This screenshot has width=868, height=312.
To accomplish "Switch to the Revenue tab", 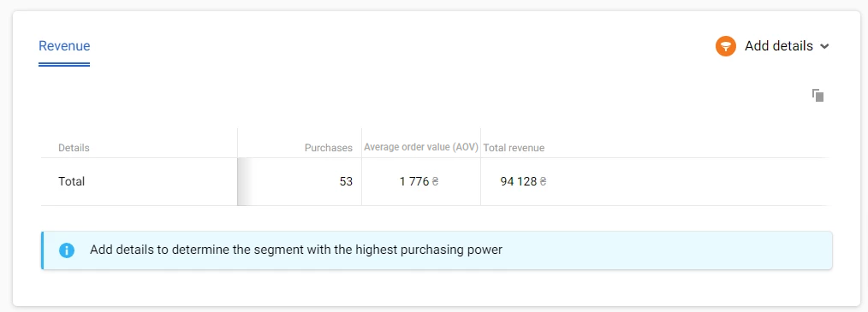I will (64, 45).
